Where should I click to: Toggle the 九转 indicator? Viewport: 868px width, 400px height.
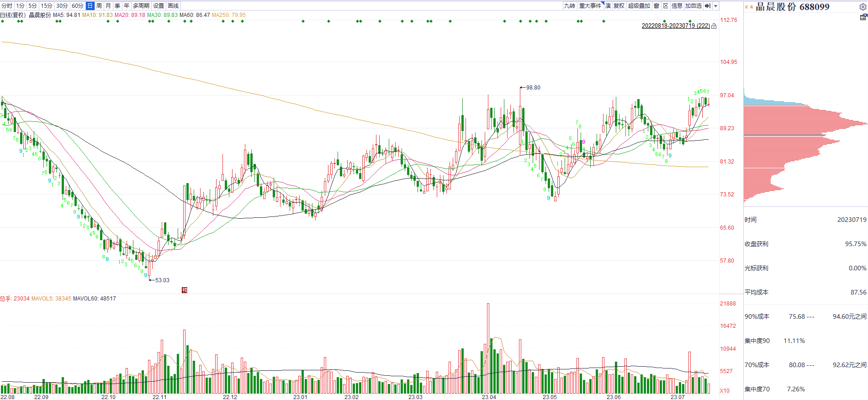tap(570, 6)
